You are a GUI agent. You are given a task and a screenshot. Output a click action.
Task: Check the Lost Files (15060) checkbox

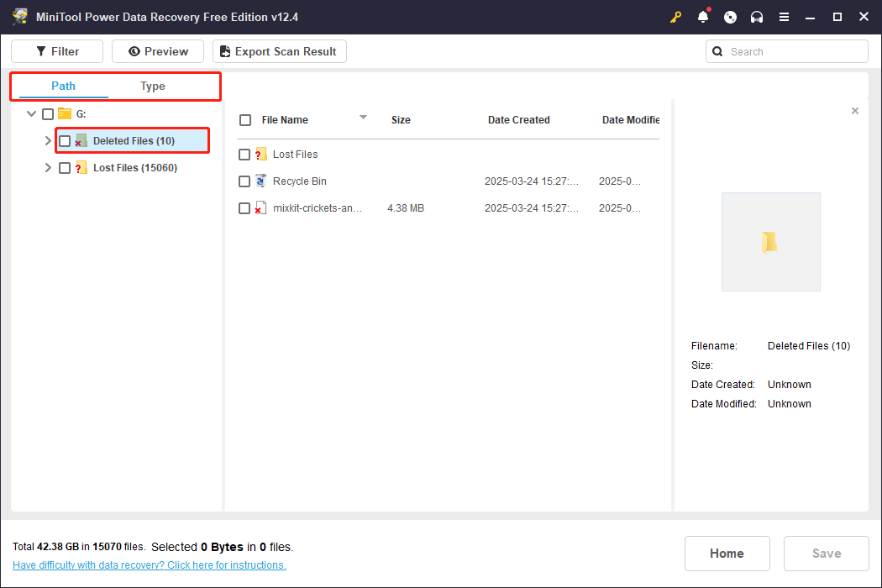pos(65,168)
